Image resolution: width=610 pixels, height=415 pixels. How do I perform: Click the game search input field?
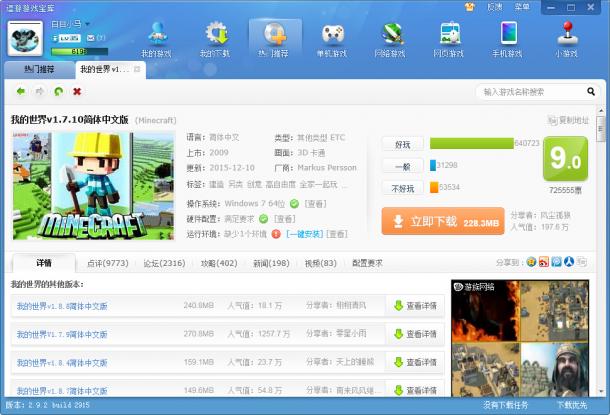[x=533, y=92]
